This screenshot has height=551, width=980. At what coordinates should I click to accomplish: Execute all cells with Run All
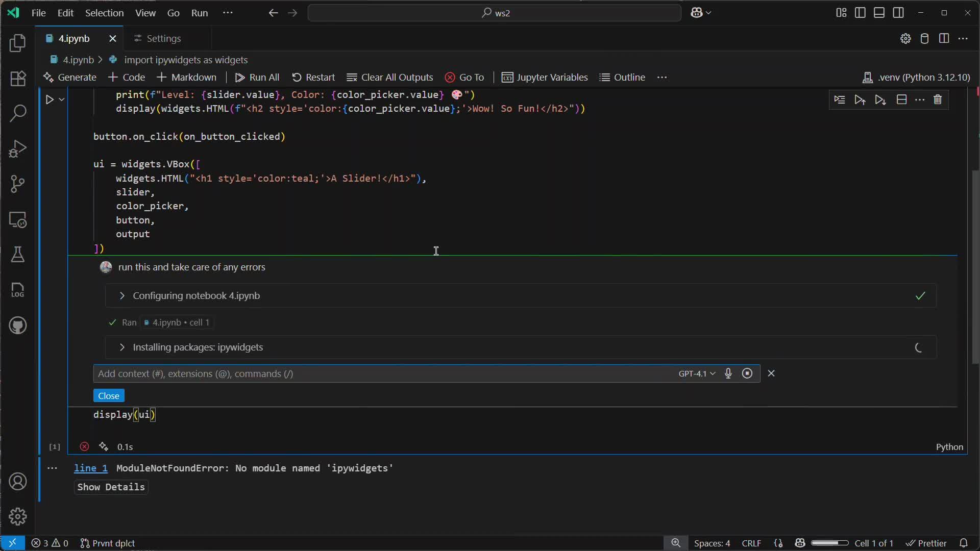point(257,78)
